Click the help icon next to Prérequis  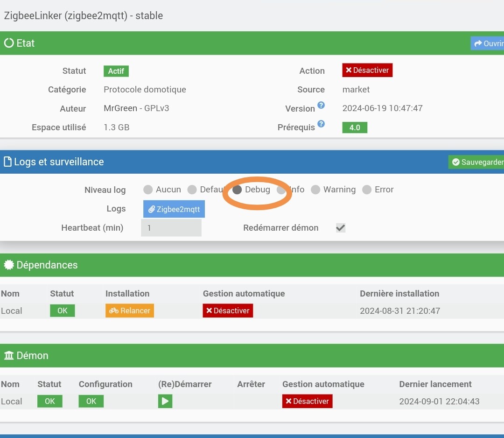(x=321, y=123)
